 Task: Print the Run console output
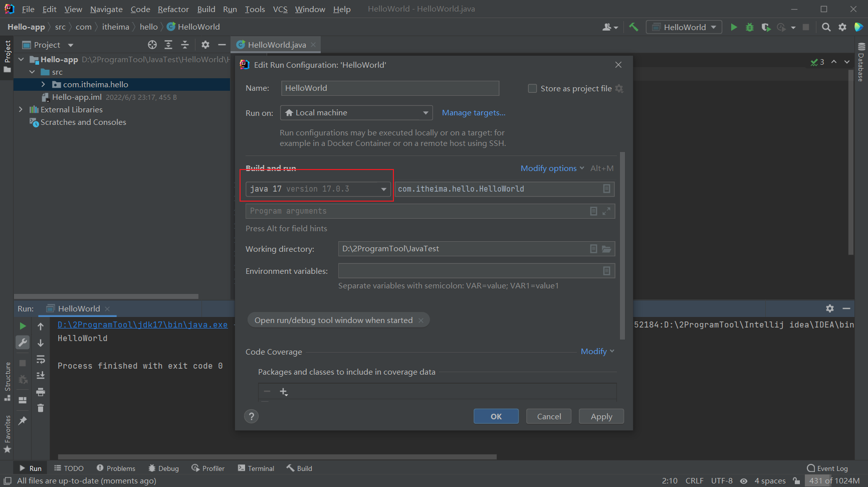click(x=41, y=392)
